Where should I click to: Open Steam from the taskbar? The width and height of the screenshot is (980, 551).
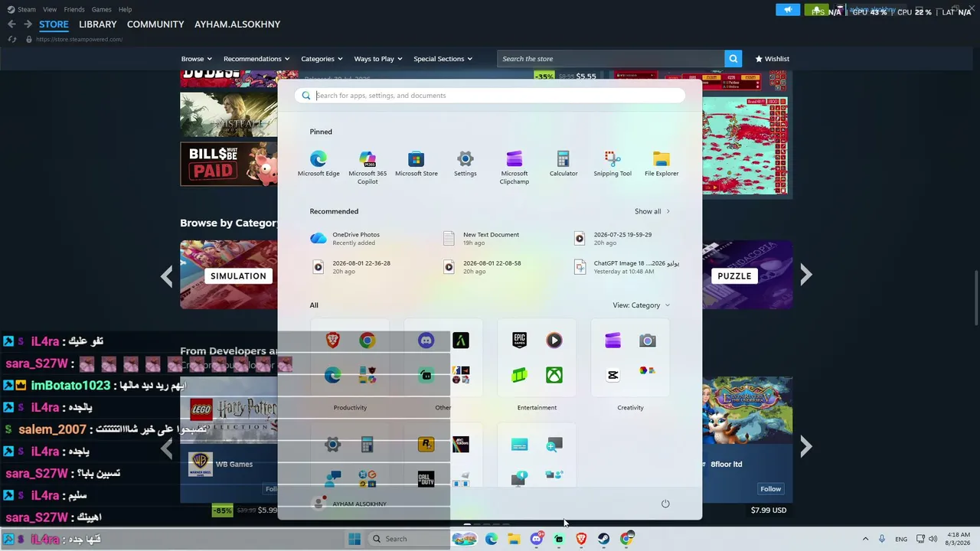604,539
